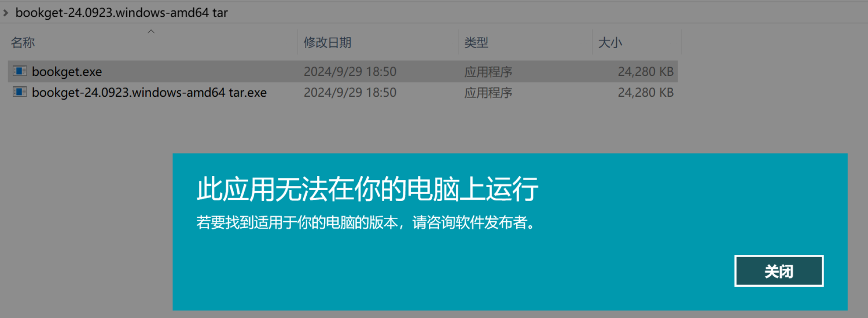Screen dimensions: 868x318
Task: Expand the breadcrumb chevron before the folder name
Action: pyautogui.click(x=5, y=13)
